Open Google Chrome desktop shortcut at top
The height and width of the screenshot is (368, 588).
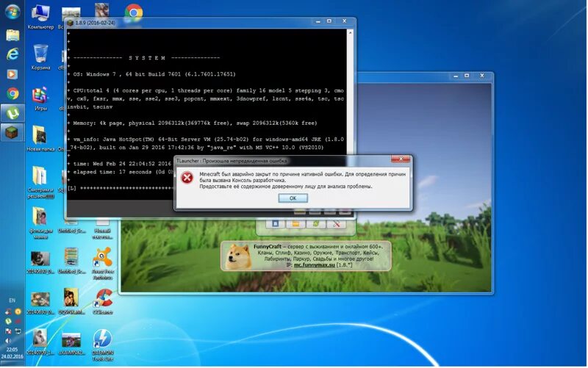[x=134, y=12]
